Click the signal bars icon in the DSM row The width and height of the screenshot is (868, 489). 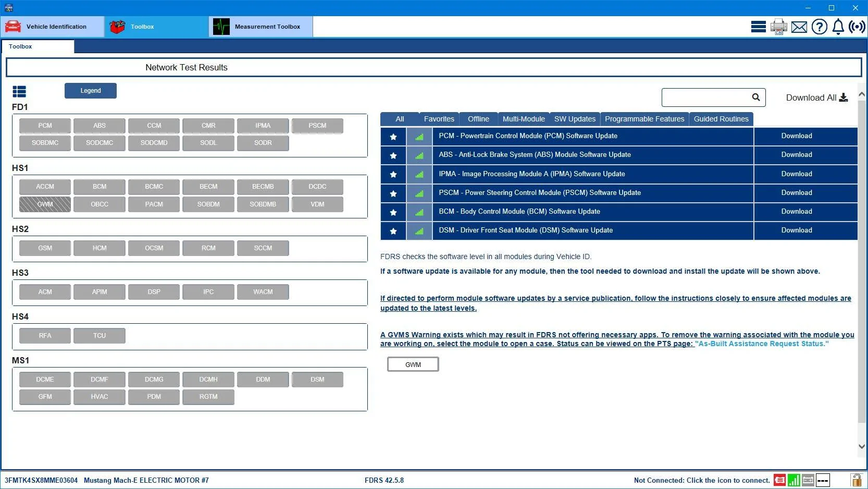(x=419, y=231)
